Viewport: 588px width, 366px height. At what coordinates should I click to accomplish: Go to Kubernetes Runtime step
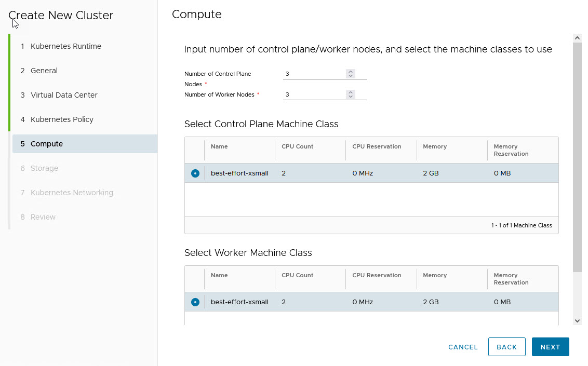[65, 46]
